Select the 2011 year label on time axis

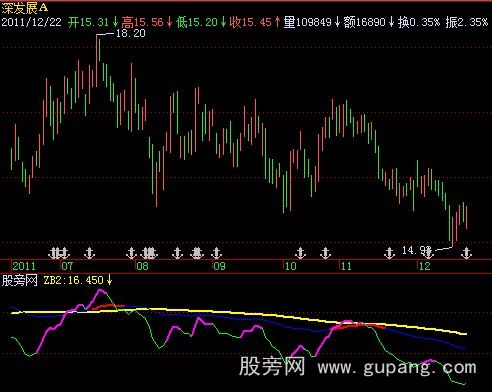pos(24,266)
